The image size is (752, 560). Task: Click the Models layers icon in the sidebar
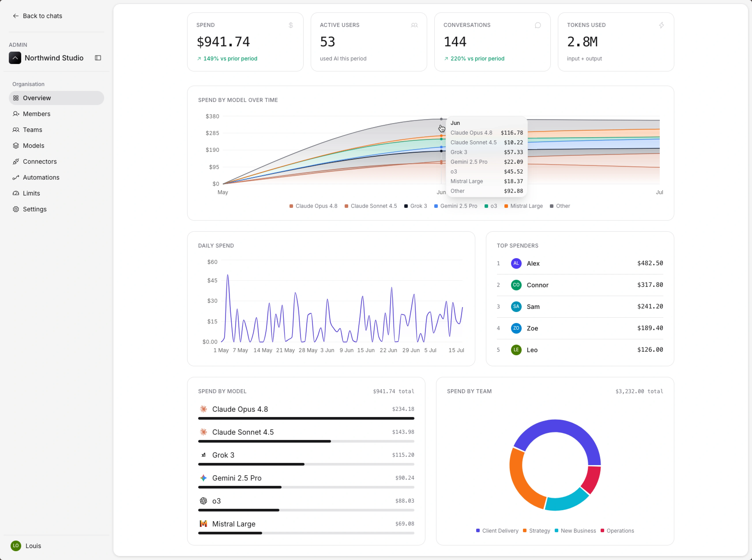coord(16,146)
